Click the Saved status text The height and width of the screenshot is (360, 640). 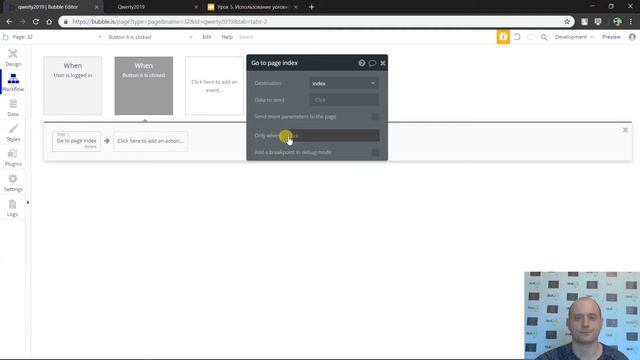coord(246,37)
